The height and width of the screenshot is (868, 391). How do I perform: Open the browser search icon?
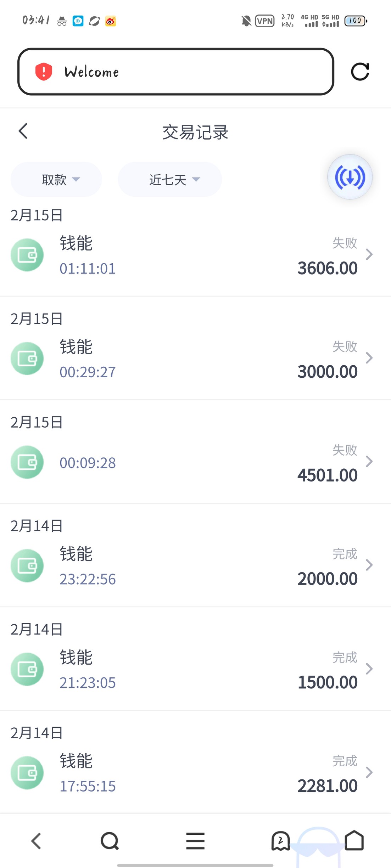[110, 841]
